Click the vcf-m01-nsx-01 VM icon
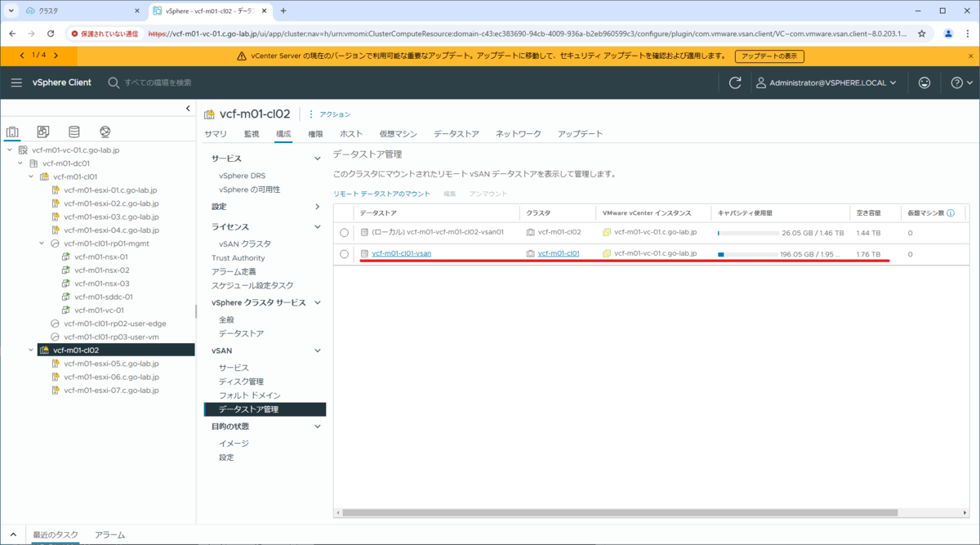This screenshot has width=980, height=545. click(67, 257)
